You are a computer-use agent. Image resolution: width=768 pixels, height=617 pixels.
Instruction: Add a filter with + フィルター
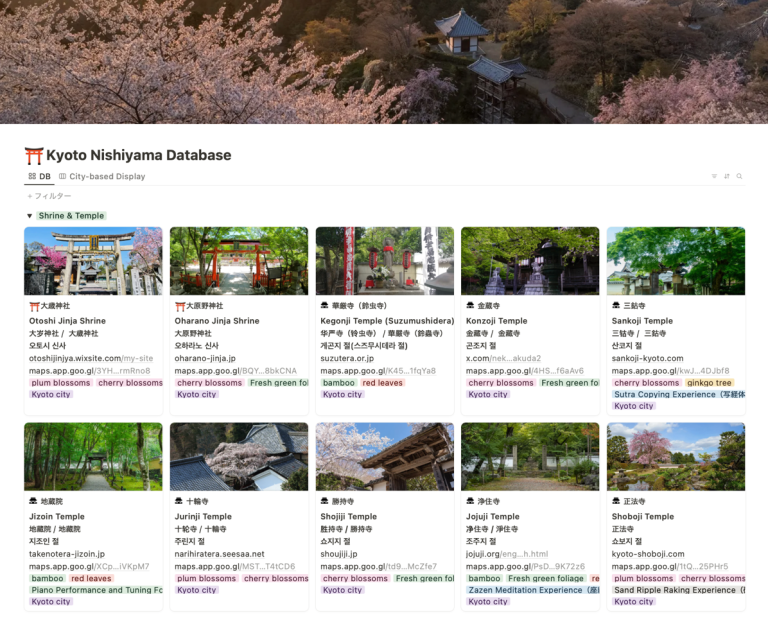[49, 196]
